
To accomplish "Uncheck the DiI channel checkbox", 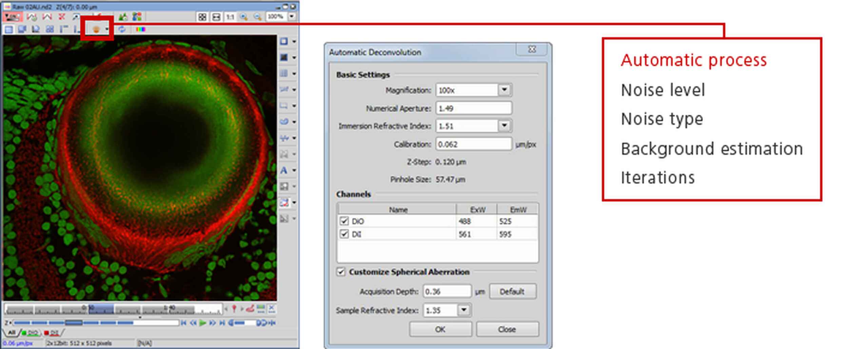I will (344, 234).
